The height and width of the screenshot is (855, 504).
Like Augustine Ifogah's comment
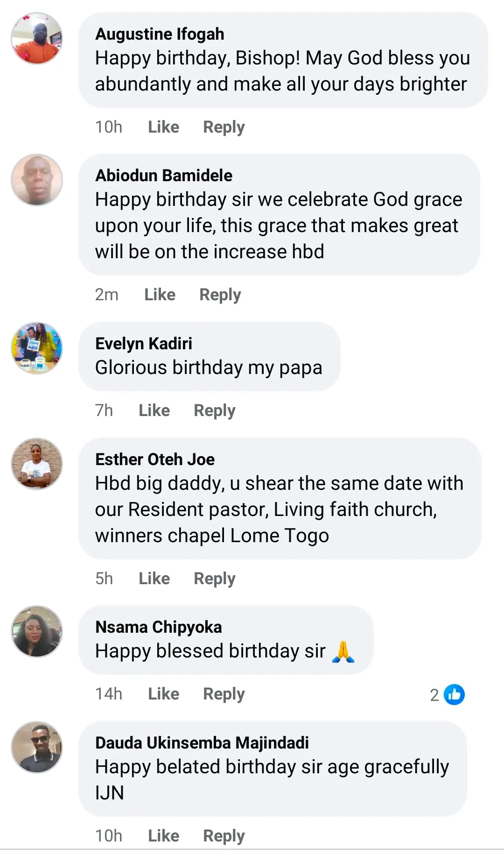click(163, 127)
